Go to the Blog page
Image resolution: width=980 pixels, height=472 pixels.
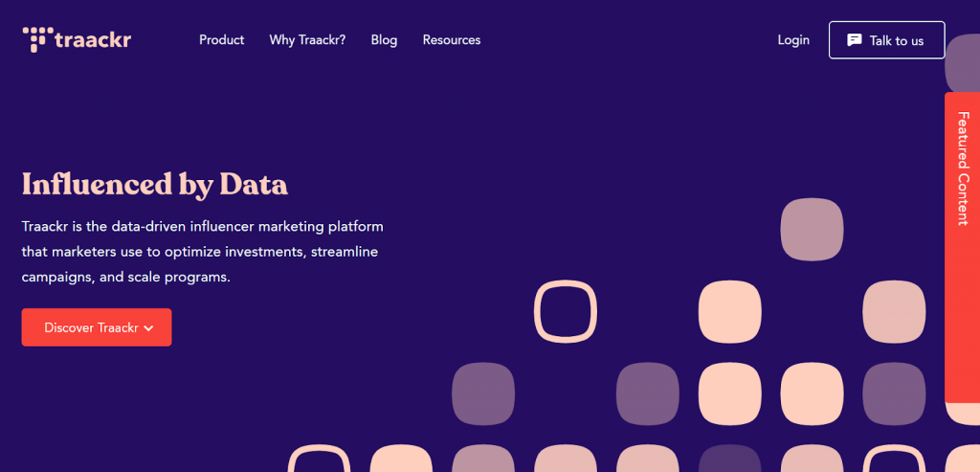coord(384,40)
